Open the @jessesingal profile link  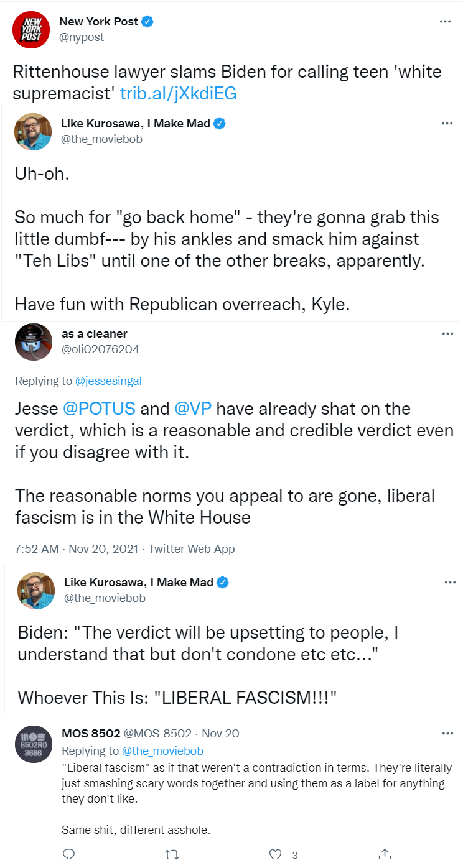(x=108, y=381)
